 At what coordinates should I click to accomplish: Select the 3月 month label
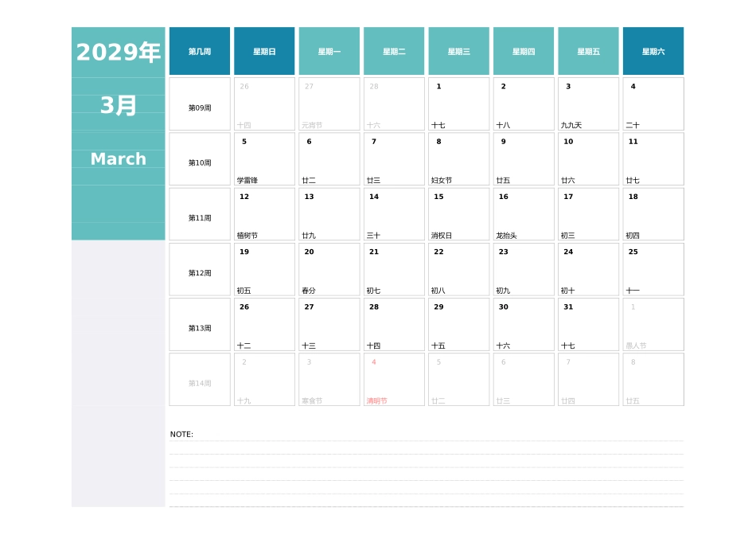(118, 105)
